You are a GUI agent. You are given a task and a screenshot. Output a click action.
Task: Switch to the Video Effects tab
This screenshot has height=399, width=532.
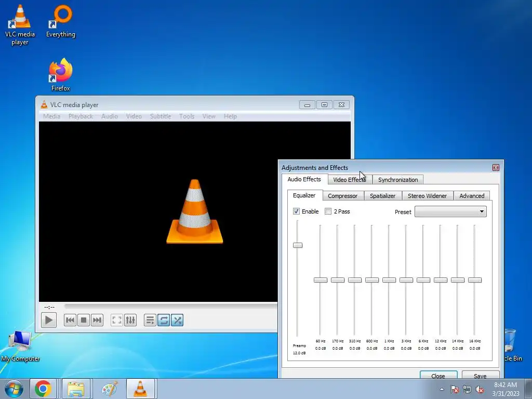350,179
